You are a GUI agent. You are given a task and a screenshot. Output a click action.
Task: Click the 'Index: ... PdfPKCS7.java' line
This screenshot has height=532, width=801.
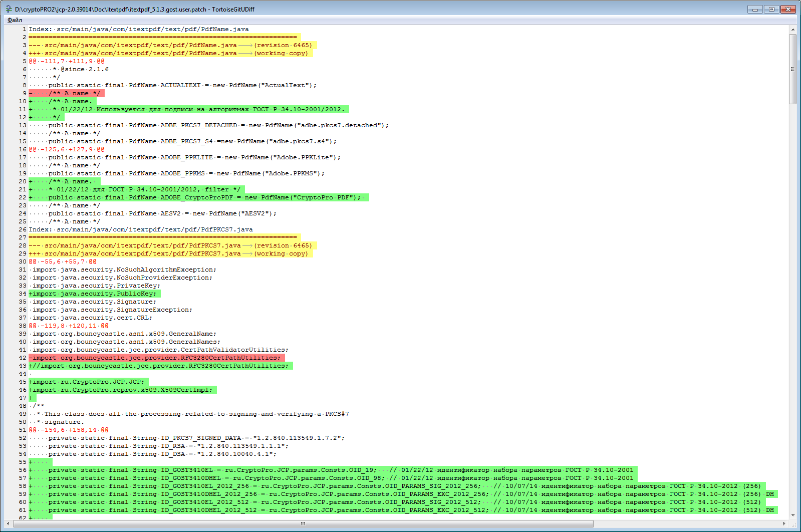[x=141, y=229]
